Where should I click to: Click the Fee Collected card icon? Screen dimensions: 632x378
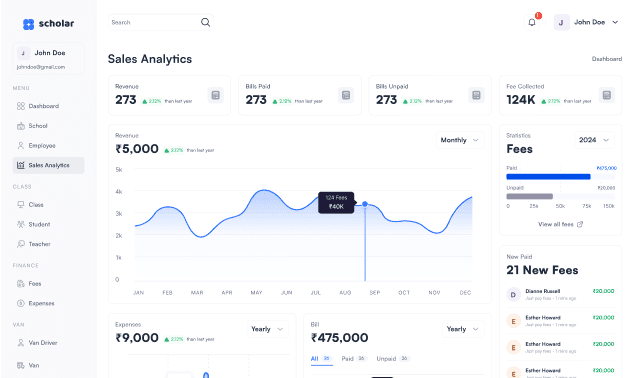pyautogui.click(x=607, y=96)
